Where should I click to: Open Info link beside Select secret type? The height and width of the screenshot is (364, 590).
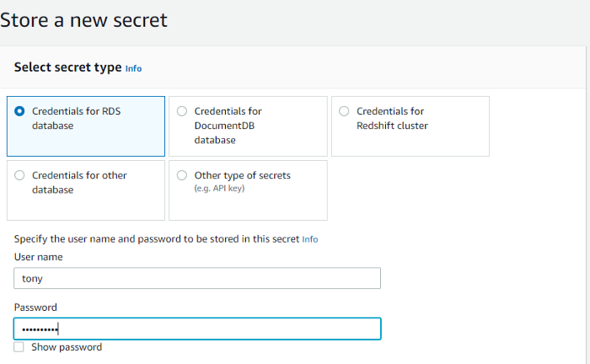[133, 68]
